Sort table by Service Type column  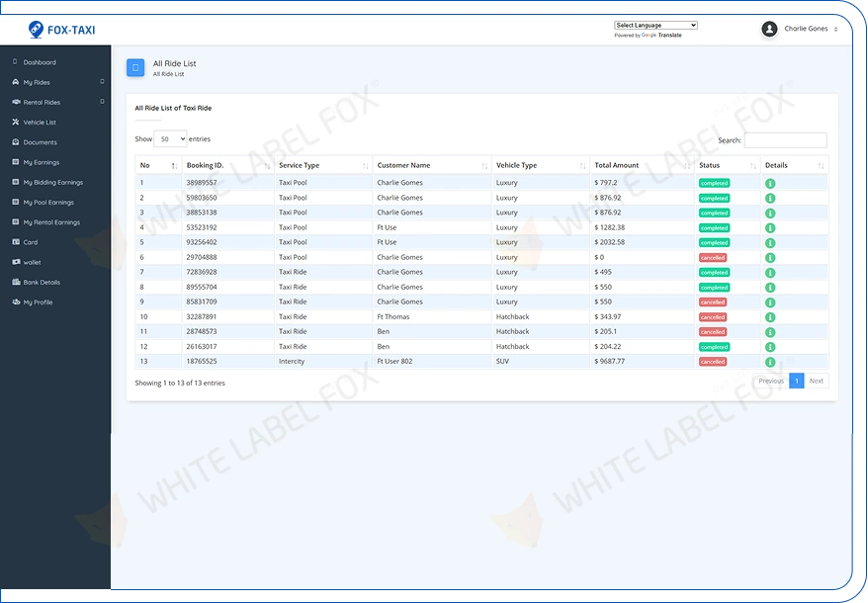[x=323, y=165]
